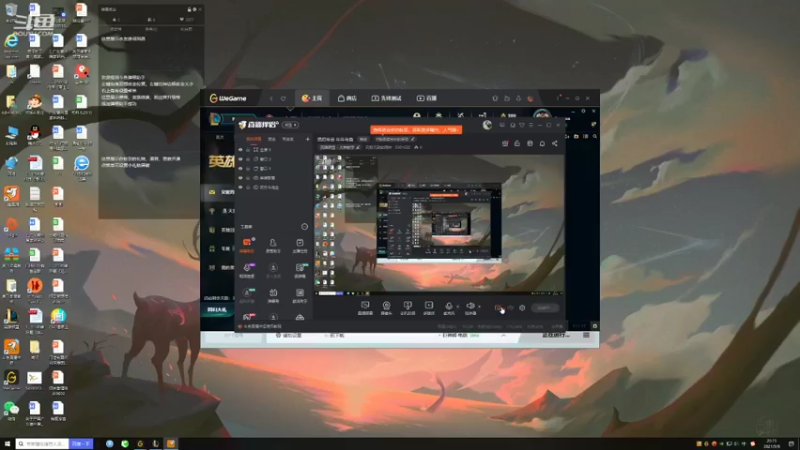Collapse the toolbox panel with the circle button

(x=305, y=227)
